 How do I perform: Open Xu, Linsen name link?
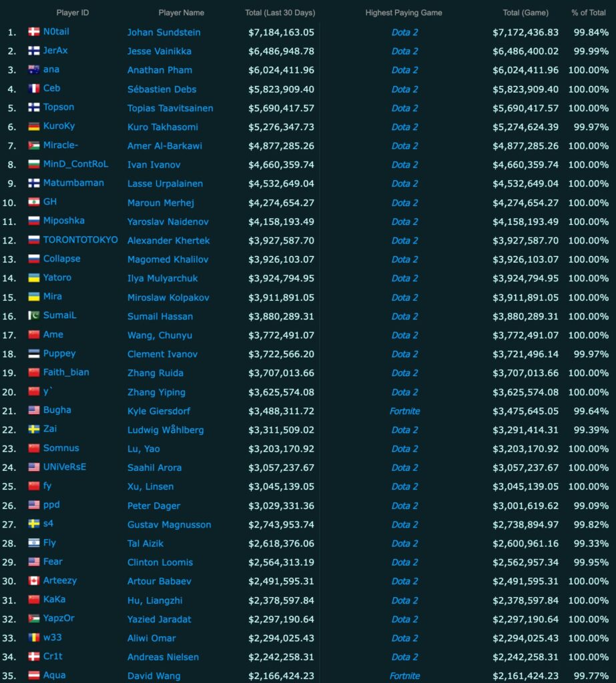150,486
